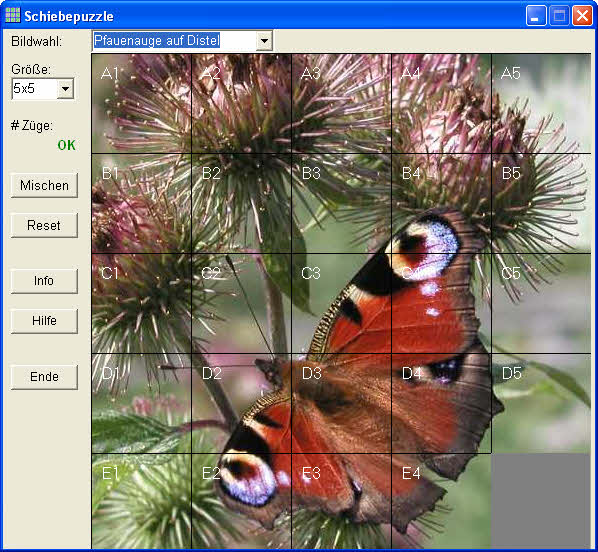Click the Hilfe help button
Screen dimensions: 598x552
pyautogui.click(x=44, y=321)
